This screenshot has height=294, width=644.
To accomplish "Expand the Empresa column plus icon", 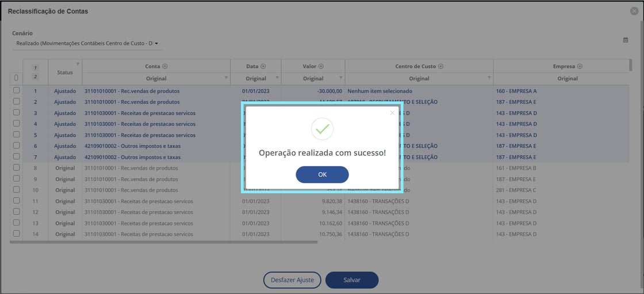I will pyautogui.click(x=580, y=66).
